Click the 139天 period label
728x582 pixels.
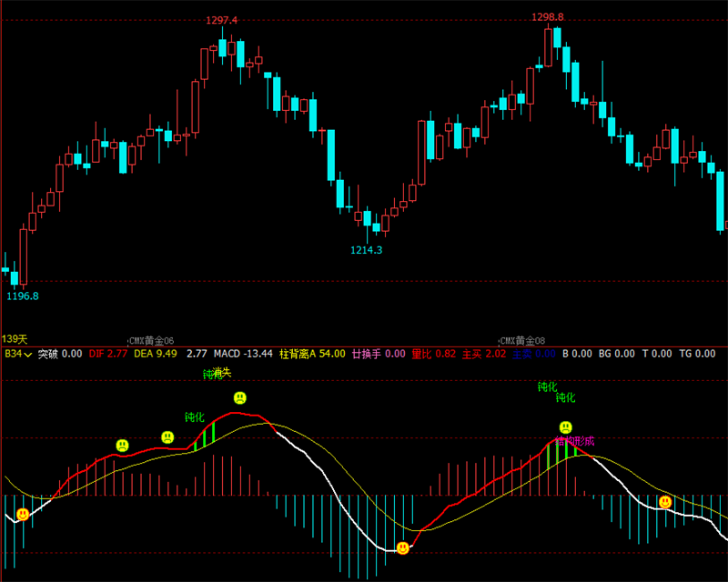[15, 339]
